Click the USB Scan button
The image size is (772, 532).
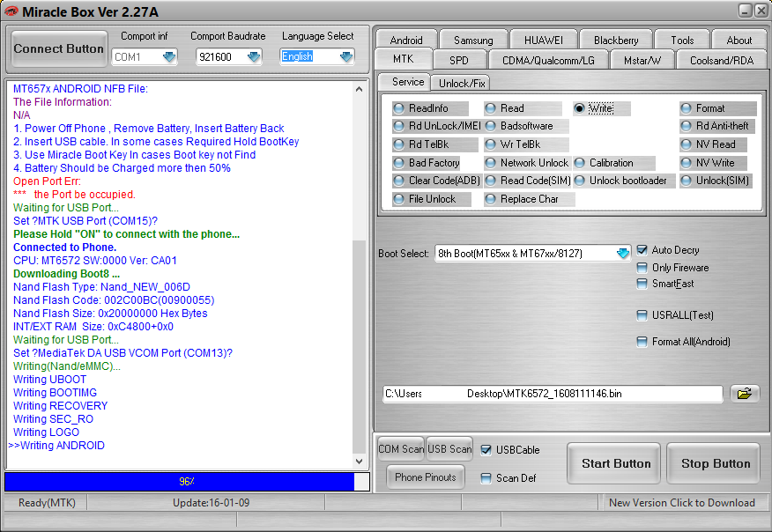pyautogui.click(x=449, y=449)
